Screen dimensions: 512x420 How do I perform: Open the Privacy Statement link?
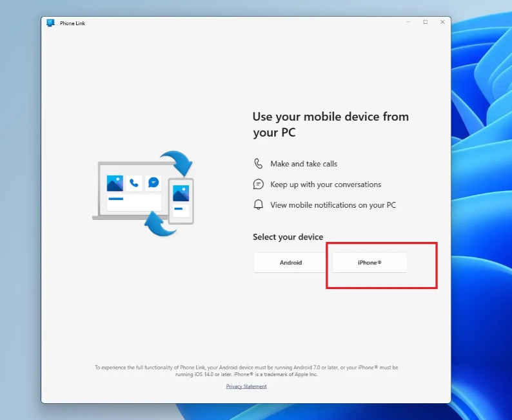tap(246, 386)
